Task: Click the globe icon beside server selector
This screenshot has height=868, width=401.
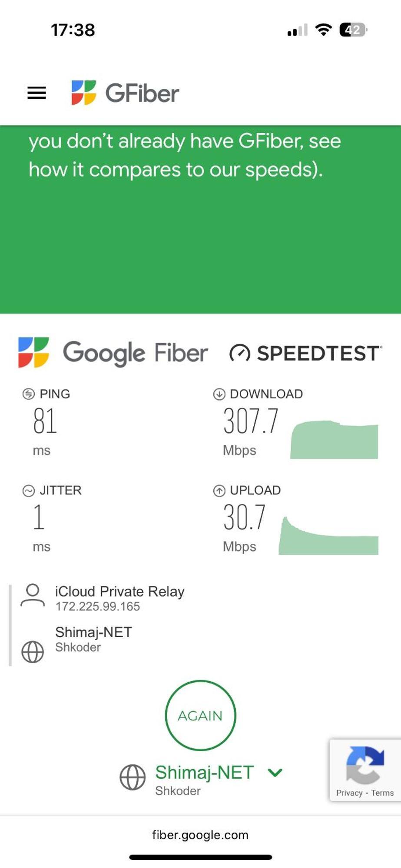Action: (133, 777)
